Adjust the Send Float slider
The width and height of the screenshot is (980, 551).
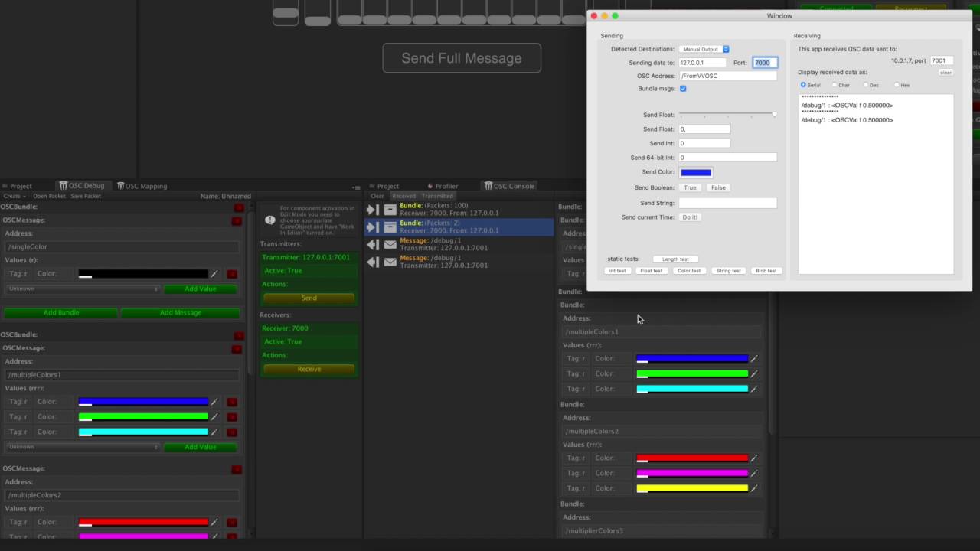(x=728, y=114)
